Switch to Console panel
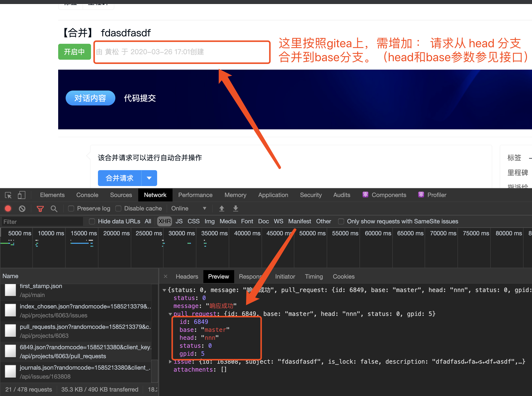The width and height of the screenshot is (532, 396). [87, 195]
